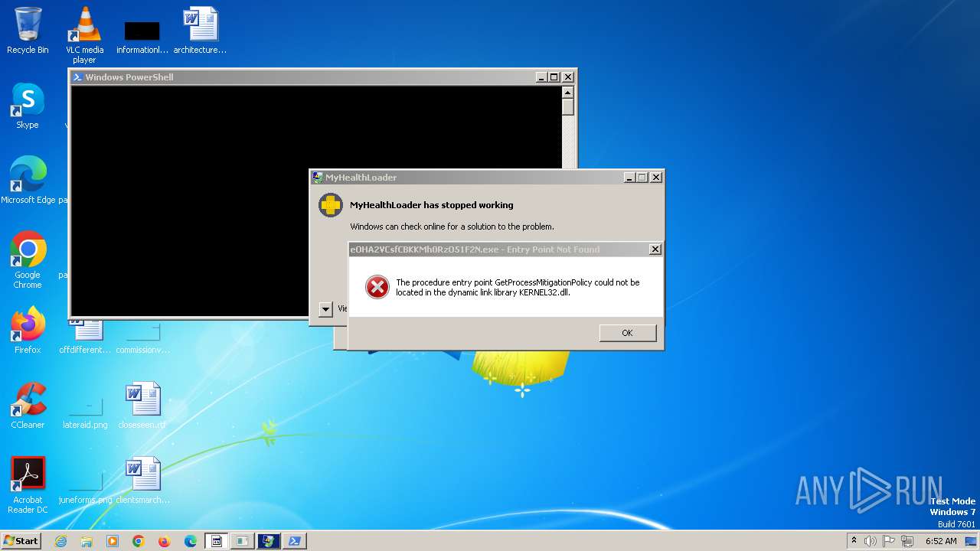
Task: Click PowerShell window scrollbar up arrow
Action: pos(568,93)
